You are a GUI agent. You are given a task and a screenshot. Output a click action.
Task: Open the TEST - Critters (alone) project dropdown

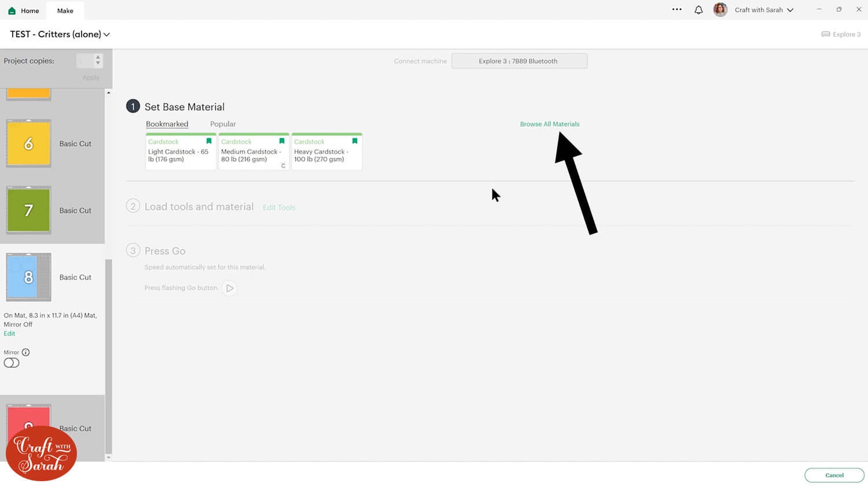(60, 34)
